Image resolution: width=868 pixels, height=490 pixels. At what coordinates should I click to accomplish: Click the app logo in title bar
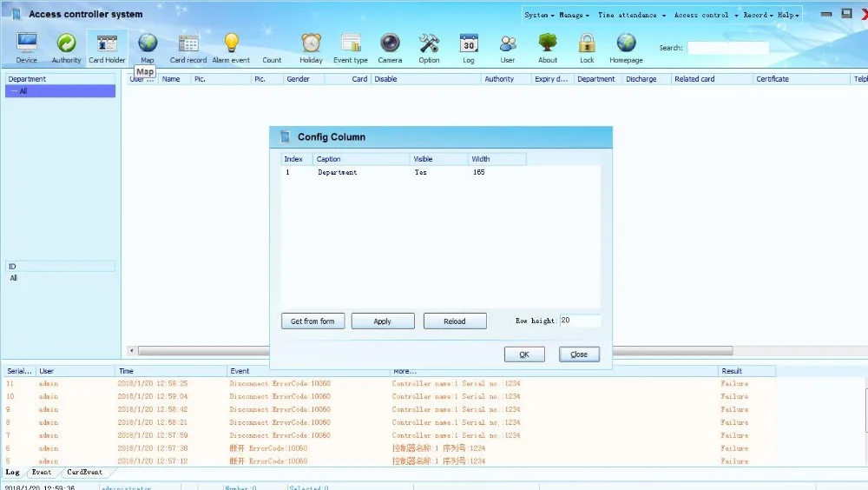point(16,14)
